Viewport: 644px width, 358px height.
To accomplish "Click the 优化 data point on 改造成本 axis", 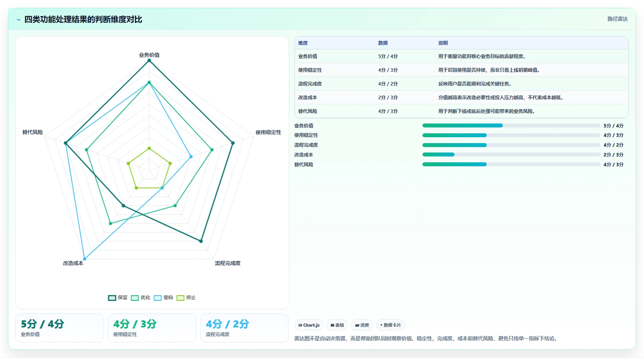I will tap(110, 224).
